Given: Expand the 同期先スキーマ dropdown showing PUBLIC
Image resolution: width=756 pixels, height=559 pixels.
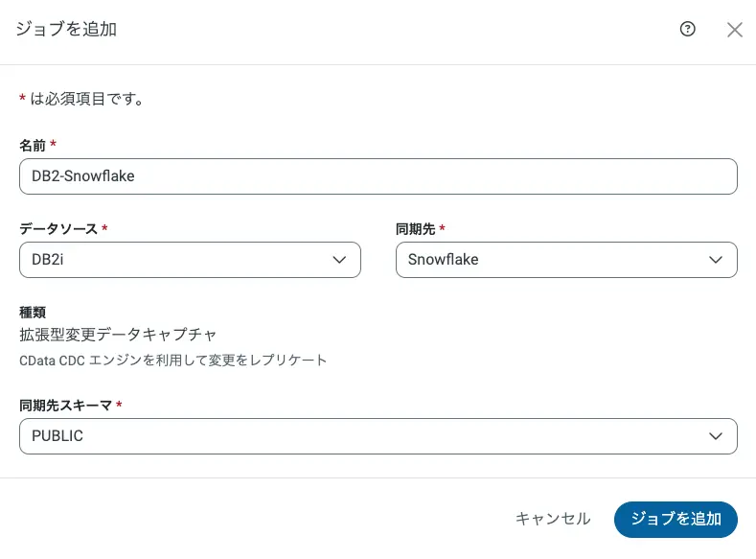Looking at the screenshot, I should [x=364, y=436].
